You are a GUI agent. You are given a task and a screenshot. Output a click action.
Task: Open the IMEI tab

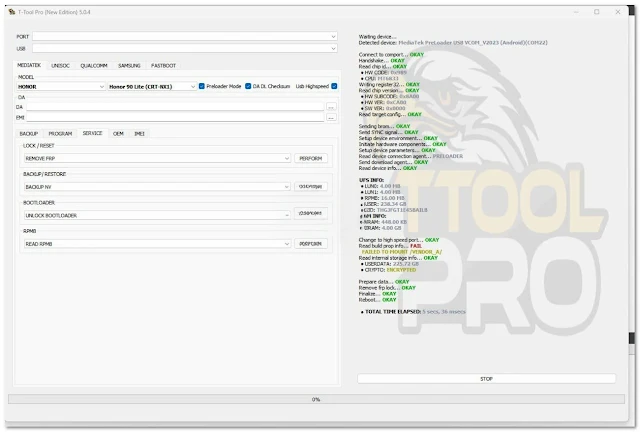[140, 134]
